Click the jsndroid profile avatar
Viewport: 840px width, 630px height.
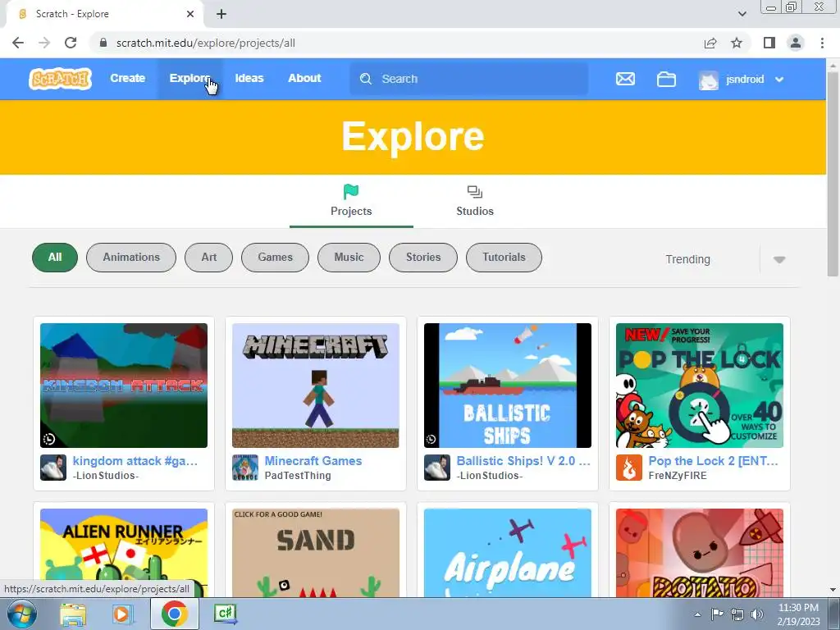[x=708, y=80]
